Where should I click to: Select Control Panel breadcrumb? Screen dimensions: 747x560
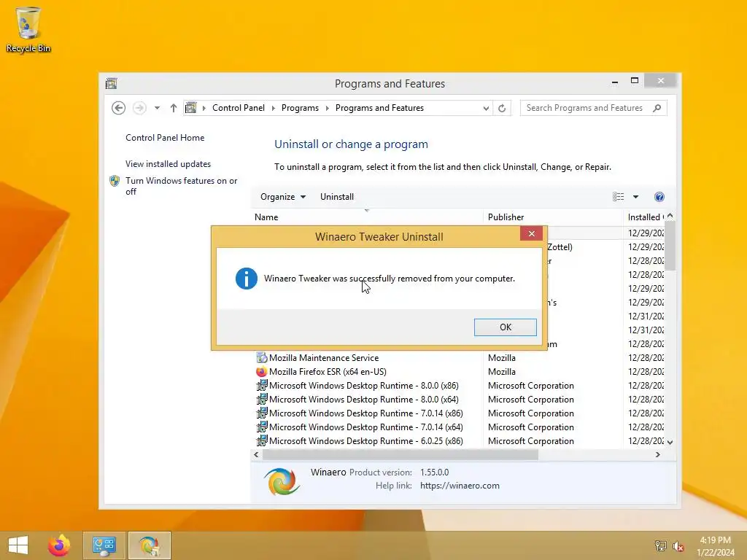(x=239, y=108)
